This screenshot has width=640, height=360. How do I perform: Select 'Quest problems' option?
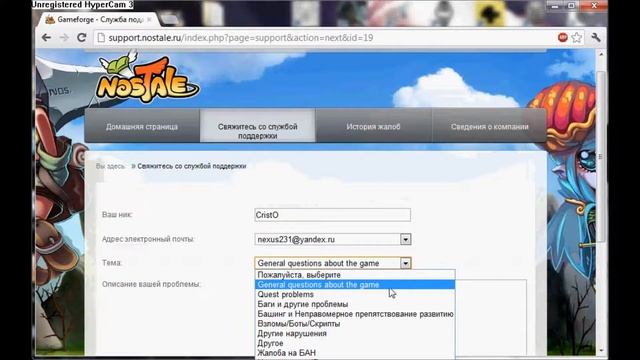pyautogui.click(x=355, y=295)
